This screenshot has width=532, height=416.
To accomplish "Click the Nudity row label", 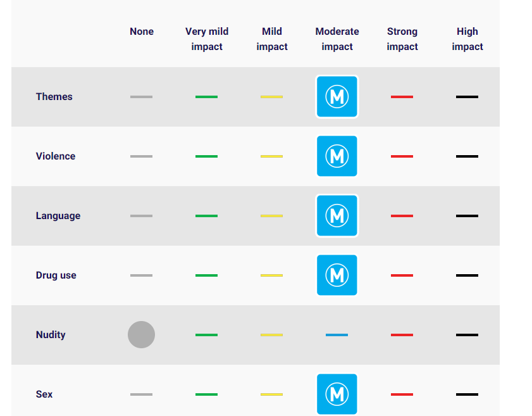I will 51,335.
